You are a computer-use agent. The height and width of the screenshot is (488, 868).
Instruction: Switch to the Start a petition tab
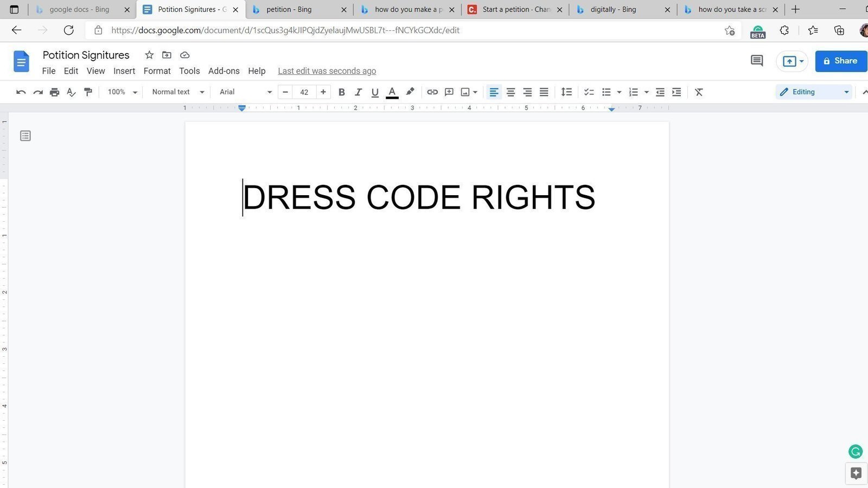[513, 9]
